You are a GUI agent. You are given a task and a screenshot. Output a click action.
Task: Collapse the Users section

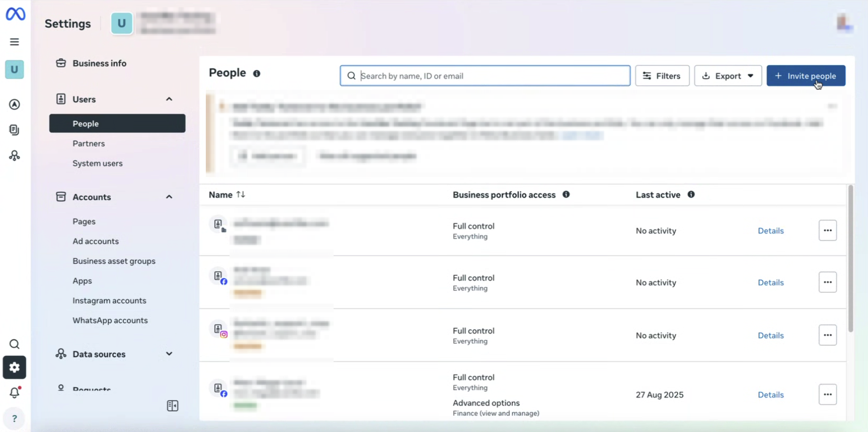coord(169,99)
